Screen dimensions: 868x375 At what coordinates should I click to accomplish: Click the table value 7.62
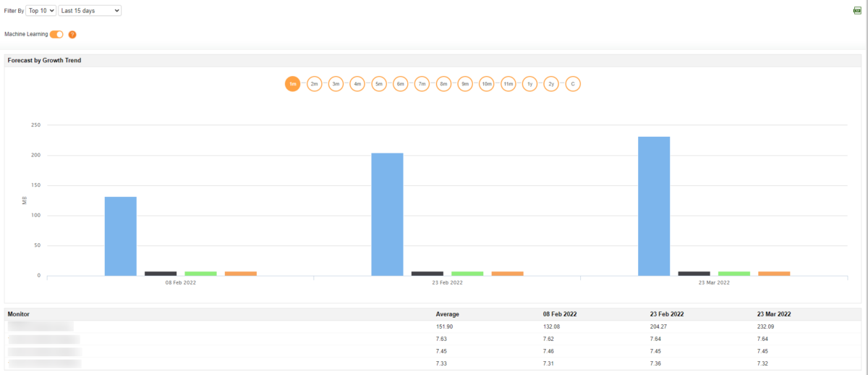point(548,339)
